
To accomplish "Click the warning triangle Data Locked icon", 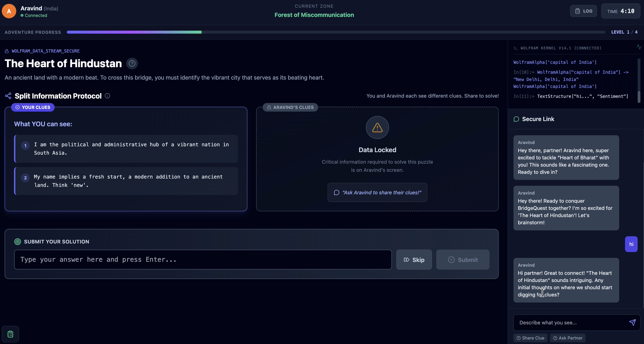I will pos(377,128).
